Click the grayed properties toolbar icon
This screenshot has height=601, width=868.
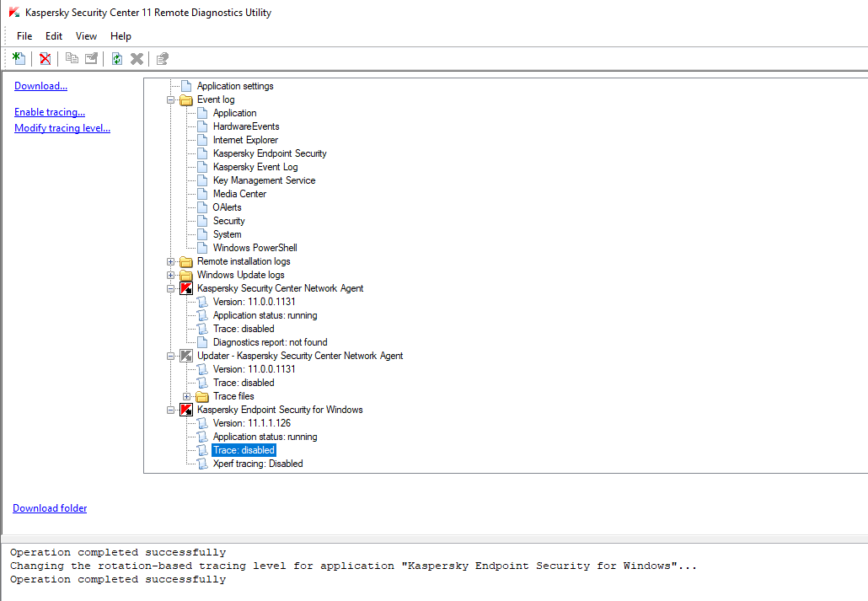pyautogui.click(x=162, y=59)
